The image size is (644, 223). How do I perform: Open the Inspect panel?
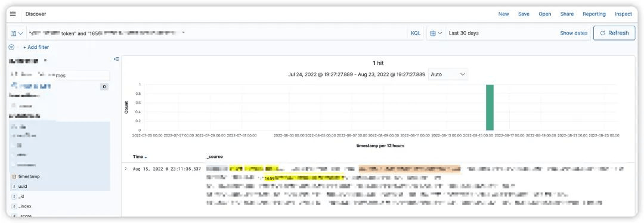pos(623,14)
